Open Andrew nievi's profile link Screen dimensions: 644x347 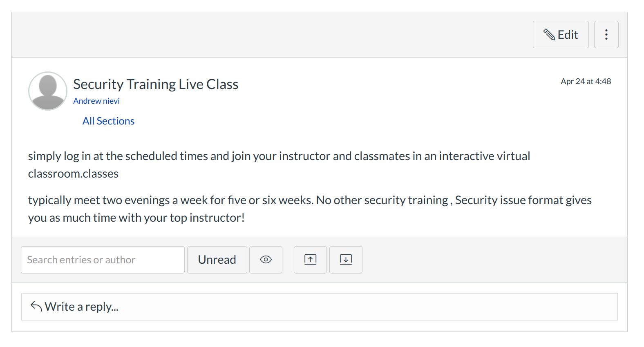(96, 101)
